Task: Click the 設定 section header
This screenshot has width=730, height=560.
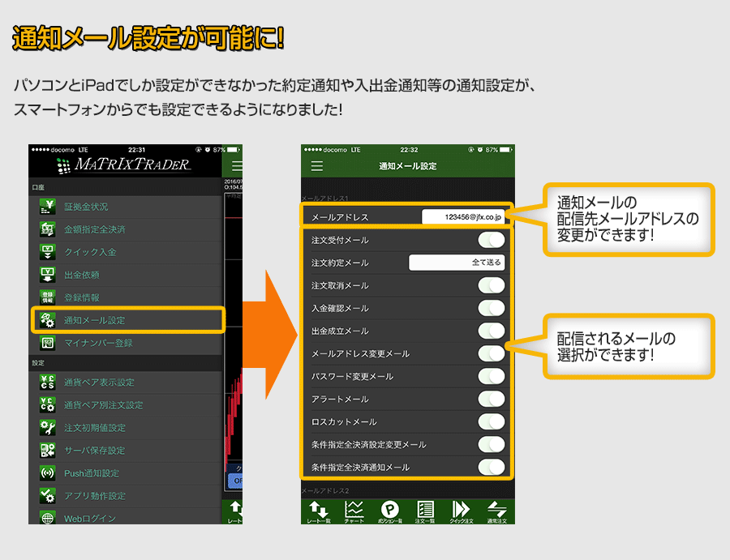Action: pos(38,363)
